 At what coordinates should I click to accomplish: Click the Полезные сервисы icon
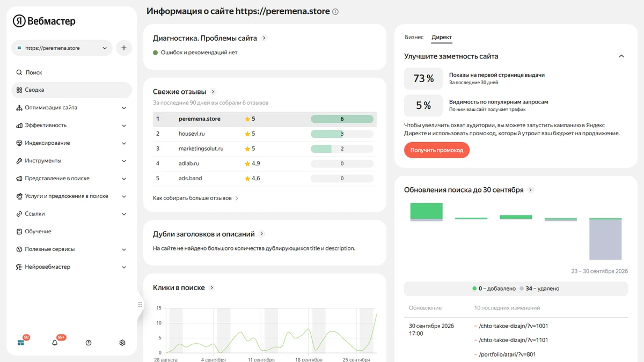pyautogui.click(x=19, y=249)
